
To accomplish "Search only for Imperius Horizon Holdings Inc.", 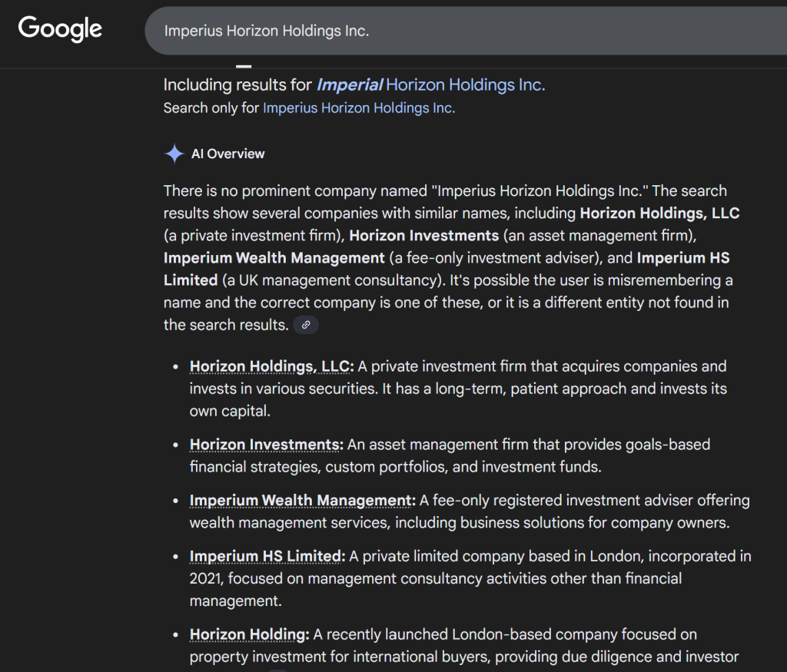I will tap(359, 108).
